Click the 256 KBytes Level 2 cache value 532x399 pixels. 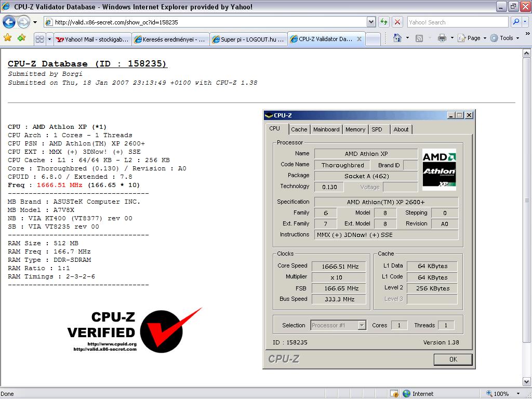(433, 288)
